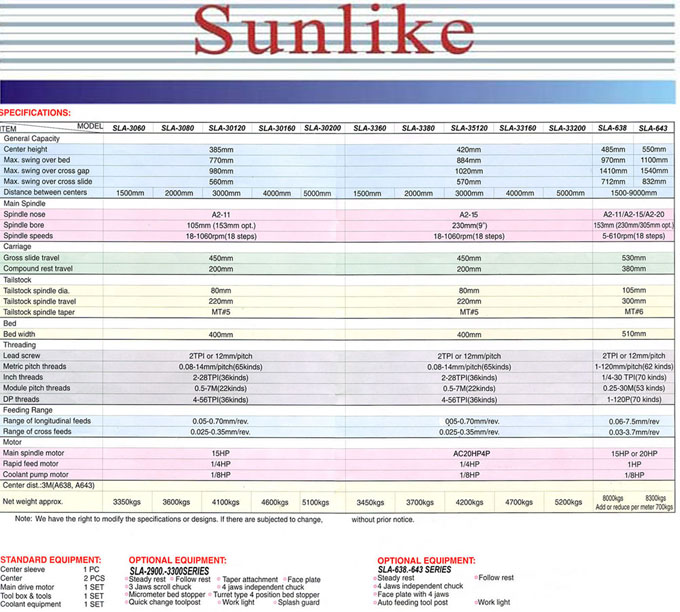This screenshot has width=680, height=612.
Task: Click the 420mm center height value
Action: 469,150
